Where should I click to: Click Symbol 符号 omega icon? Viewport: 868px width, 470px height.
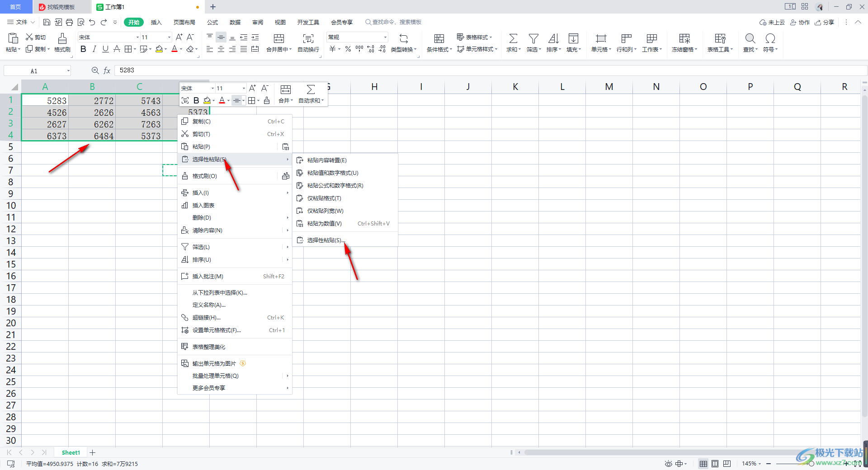tap(770, 38)
